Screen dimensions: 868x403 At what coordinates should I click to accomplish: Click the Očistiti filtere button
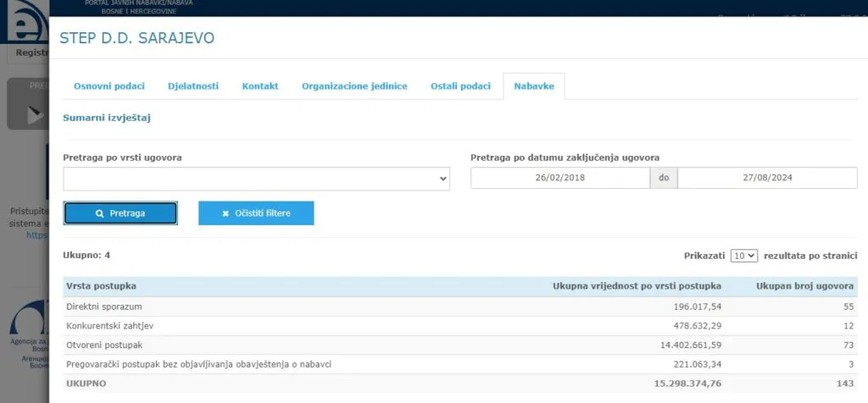click(256, 213)
